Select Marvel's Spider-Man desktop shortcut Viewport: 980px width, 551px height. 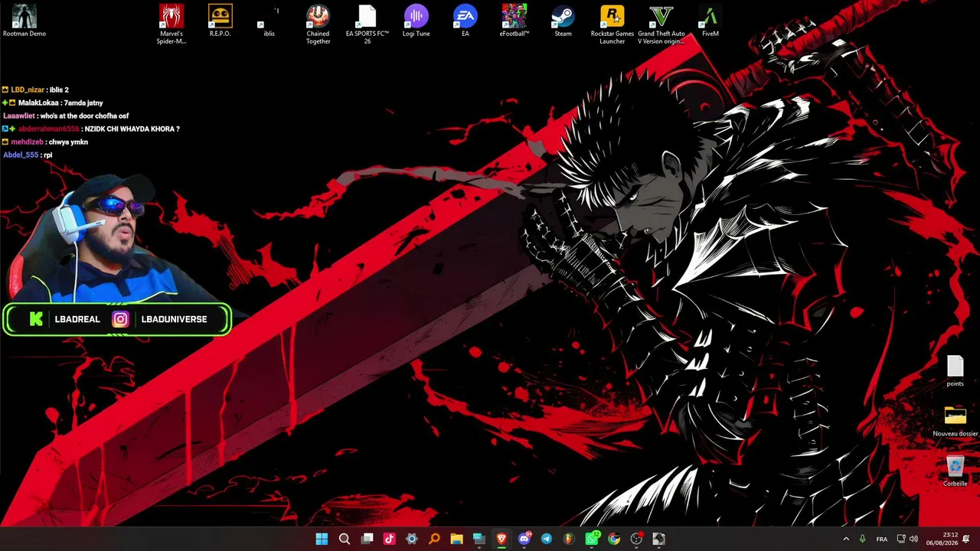(171, 24)
